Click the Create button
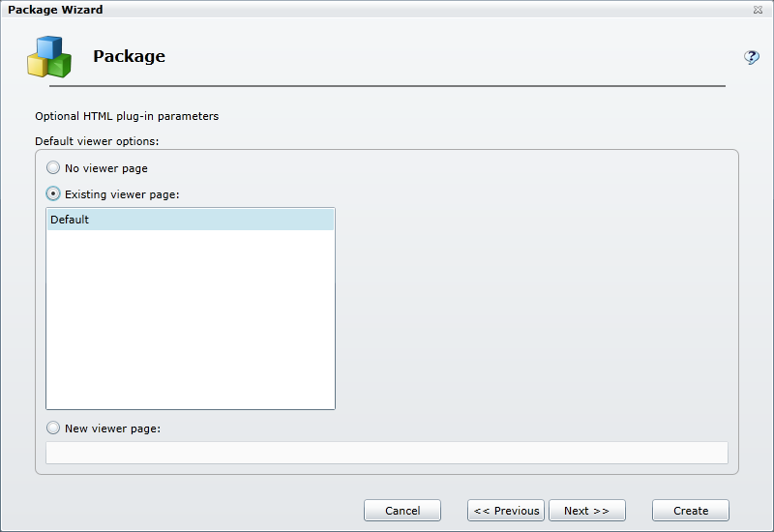The height and width of the screenshot is (532, 774). coord(690,511)
